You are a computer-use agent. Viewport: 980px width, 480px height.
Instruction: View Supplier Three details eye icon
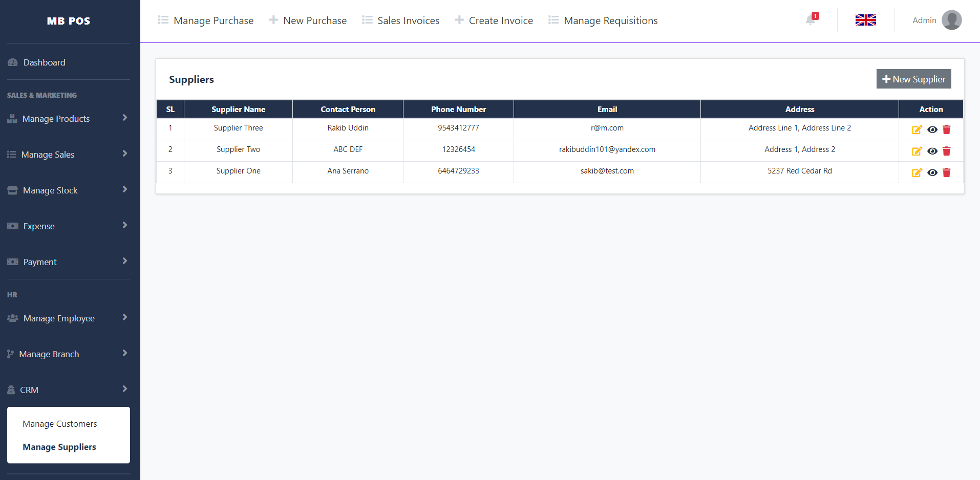932,130
